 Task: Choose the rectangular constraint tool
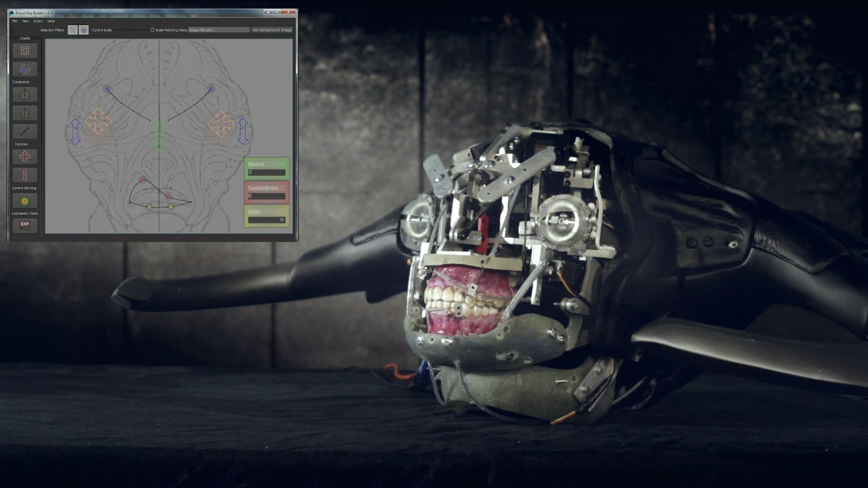pyautogui.click(x=25, y=114)
